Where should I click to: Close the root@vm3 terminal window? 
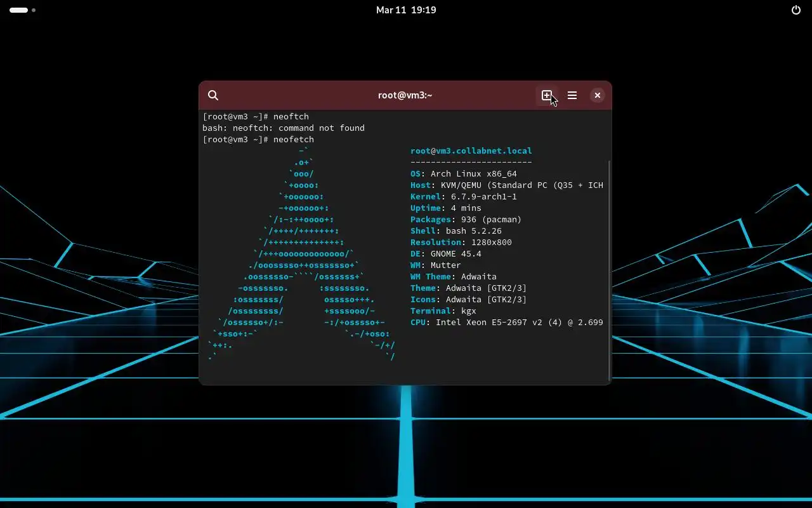click(598, 95)
